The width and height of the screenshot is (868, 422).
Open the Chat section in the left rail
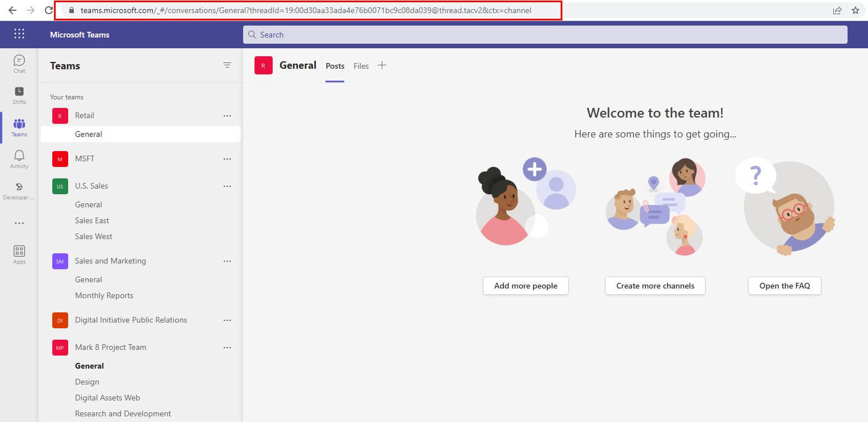(19, 64)
